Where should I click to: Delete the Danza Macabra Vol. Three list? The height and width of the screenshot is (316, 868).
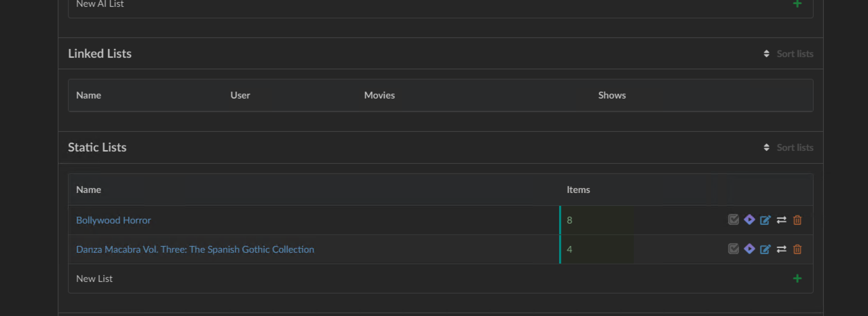797,249
